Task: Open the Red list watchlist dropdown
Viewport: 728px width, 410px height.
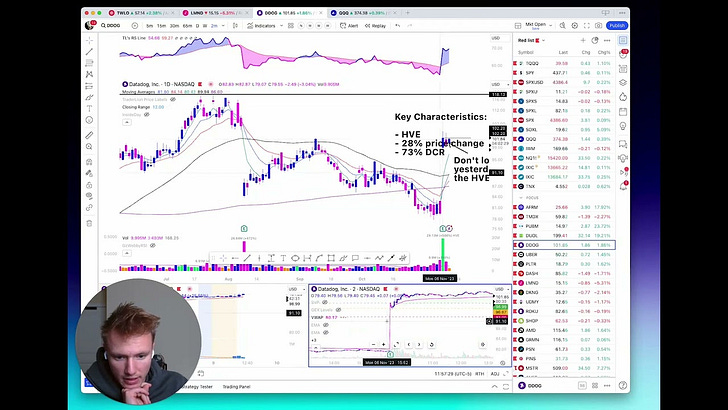Action: point(532,40)
